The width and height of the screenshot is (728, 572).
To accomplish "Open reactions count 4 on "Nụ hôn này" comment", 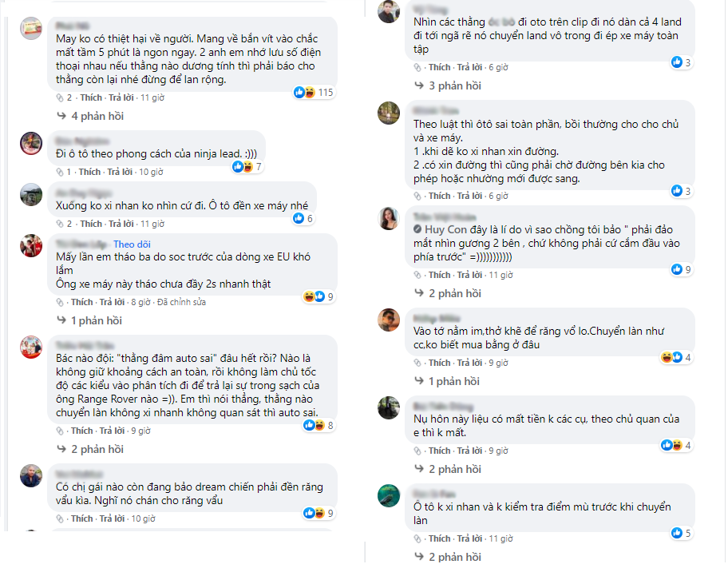I will click(676, 445).
